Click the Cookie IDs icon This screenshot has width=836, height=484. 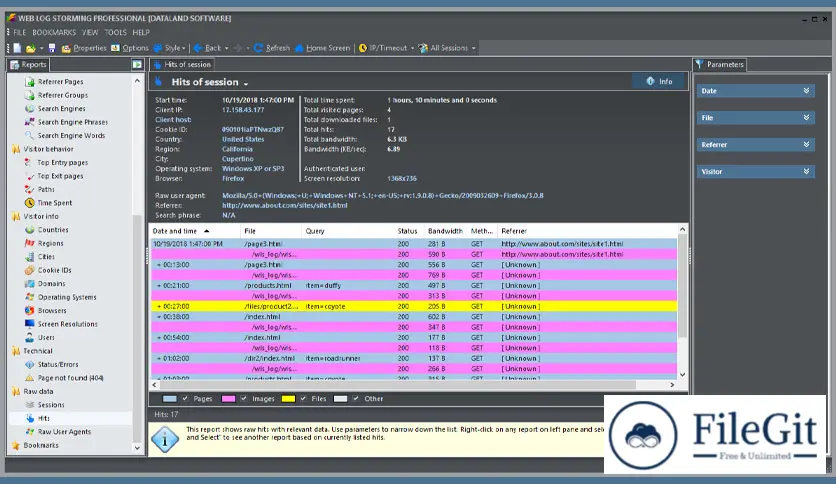[x=30, y=270]
